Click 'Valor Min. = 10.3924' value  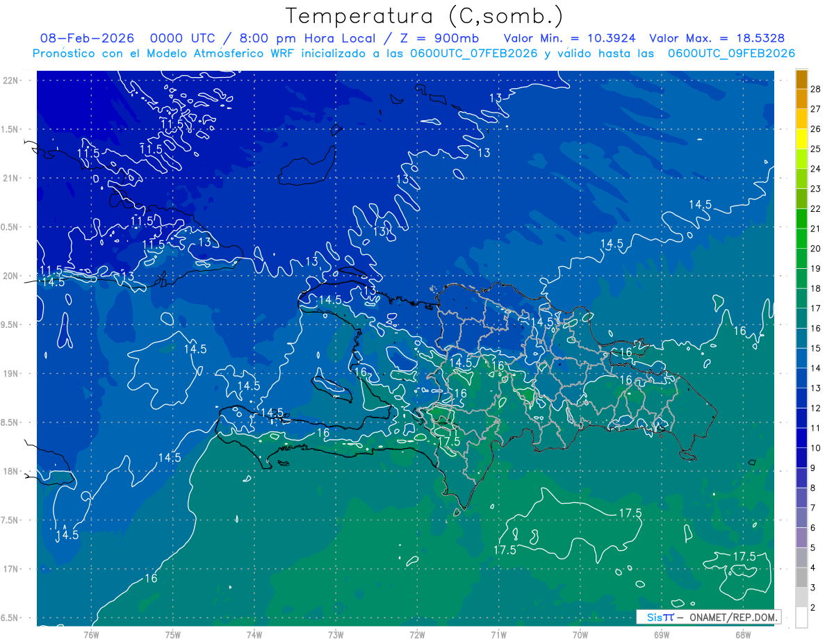coord(570,38)
